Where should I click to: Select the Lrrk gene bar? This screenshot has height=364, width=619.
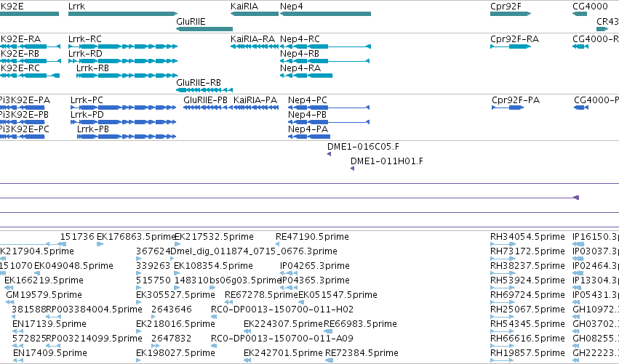(x=123, y=14)
